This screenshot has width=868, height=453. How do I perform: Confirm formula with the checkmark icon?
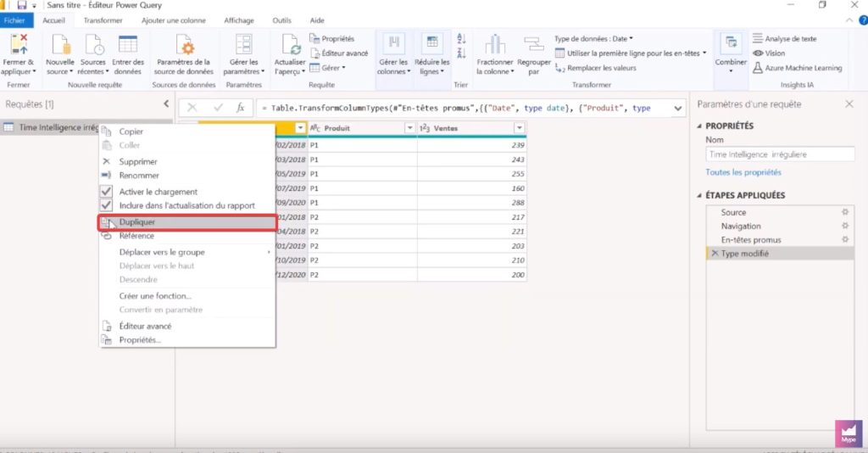coord(218,108)
